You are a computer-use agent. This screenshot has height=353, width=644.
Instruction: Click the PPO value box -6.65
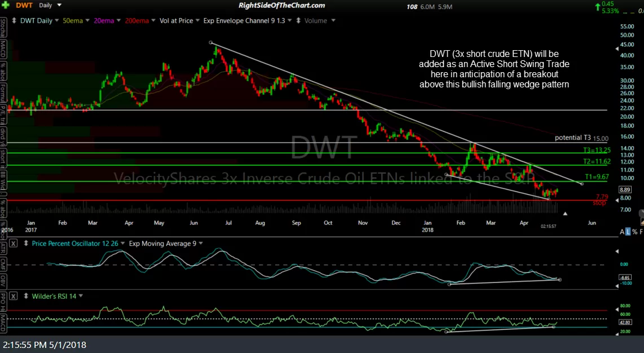click(x=625, y=278)
